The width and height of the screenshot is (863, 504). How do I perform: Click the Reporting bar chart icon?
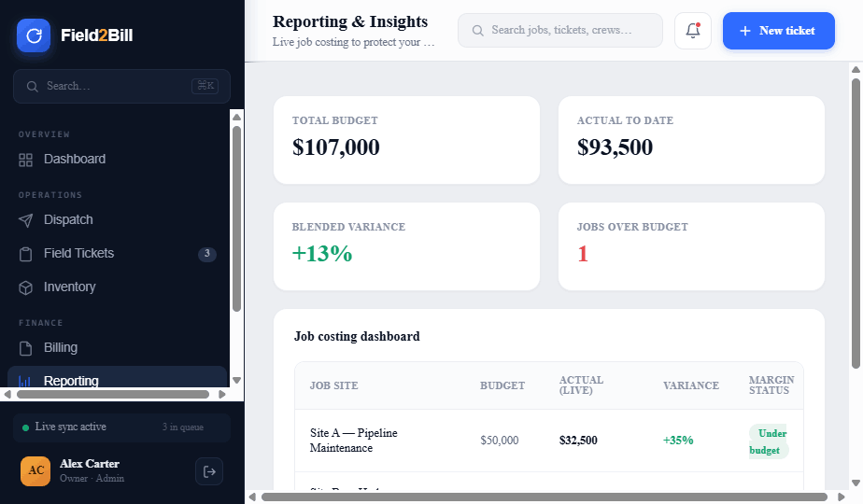click(25, 381)
